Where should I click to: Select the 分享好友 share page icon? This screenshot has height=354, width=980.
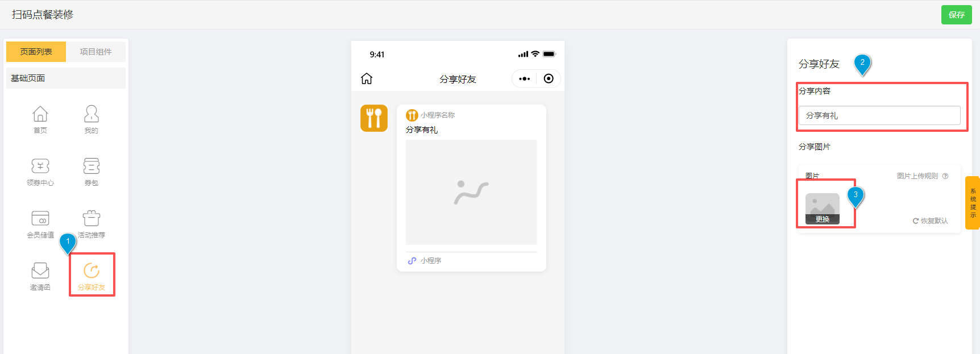point(92,276)
